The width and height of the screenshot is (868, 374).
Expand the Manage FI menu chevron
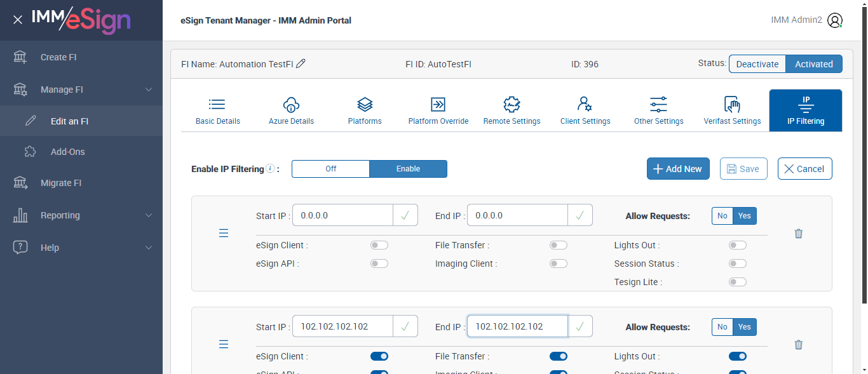coord(149,90)
